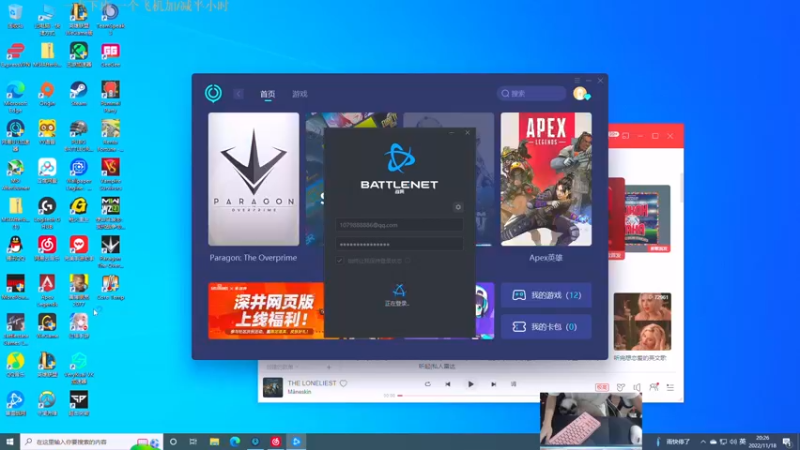Open the notification center on the taskbar
The width and height of the screenshot is (800, 450).
coord(787,441)
